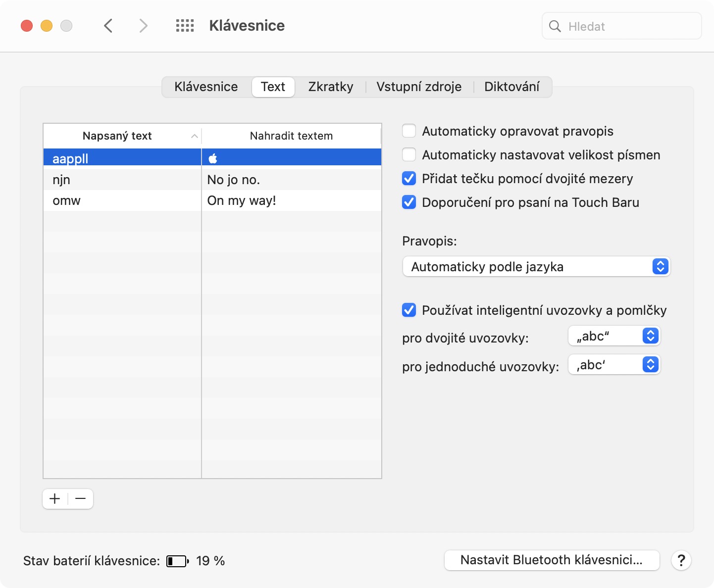Open the Pravopis language dropdown
This screenshot has width=714, height=588.
click(536, 267)
